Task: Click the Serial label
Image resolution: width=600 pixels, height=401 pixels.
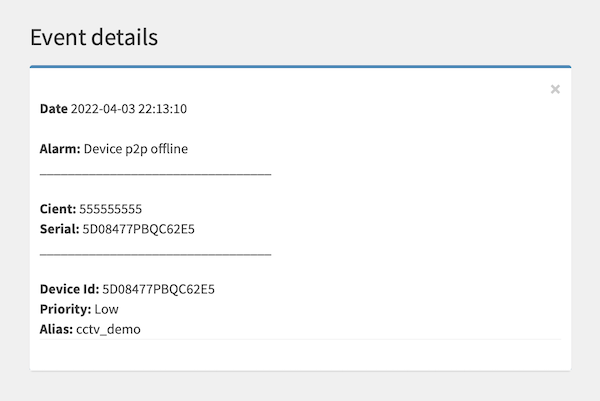Action: [x=59, y=229]
